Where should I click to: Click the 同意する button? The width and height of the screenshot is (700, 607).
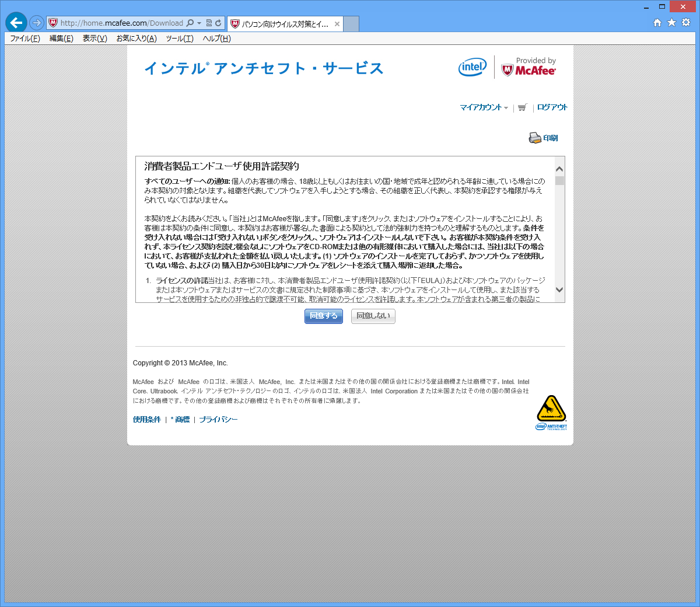click(x=324, y=316)
